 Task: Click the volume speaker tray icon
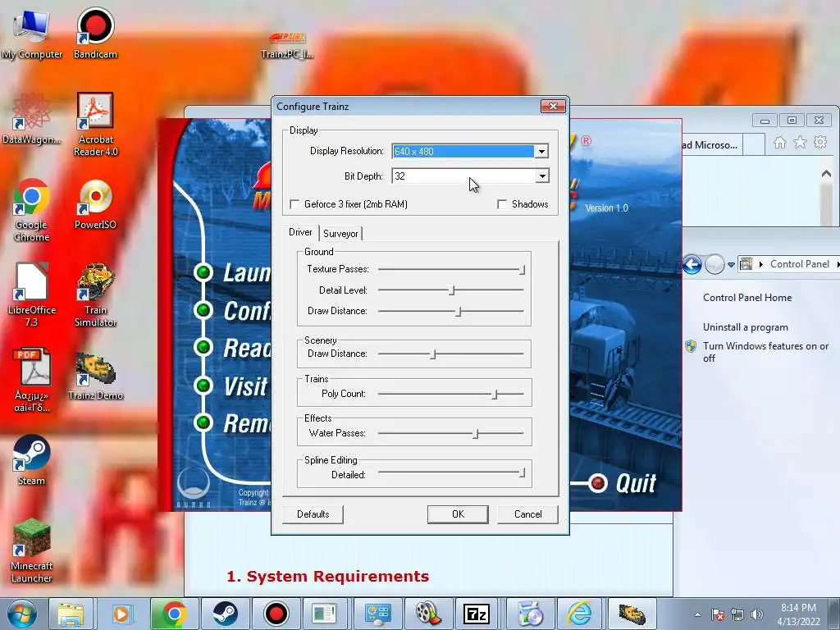tap(756, 614)
